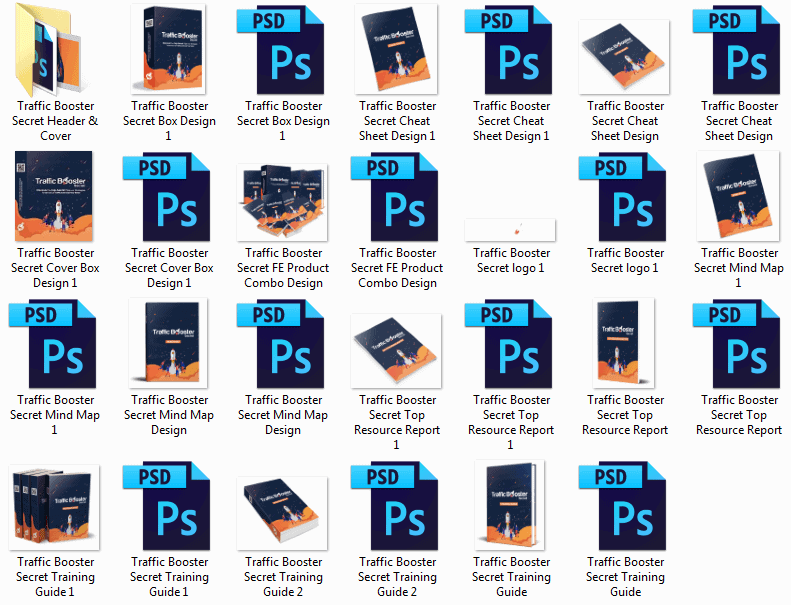This screenshot has height=605, width=791.
Task: Select the Training Guide 2 image thumbnail
Action: click(282, 514)
